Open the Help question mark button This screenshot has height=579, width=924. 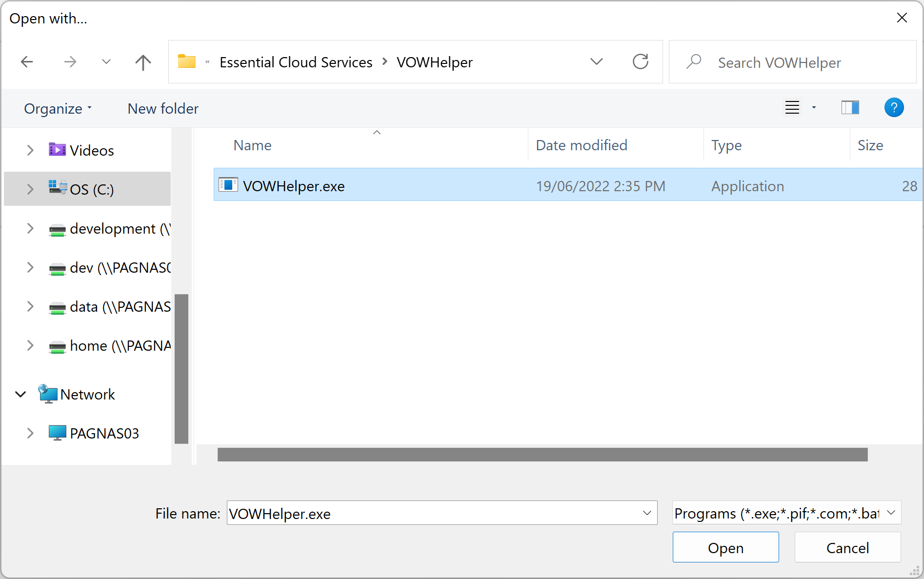point(893,108)
